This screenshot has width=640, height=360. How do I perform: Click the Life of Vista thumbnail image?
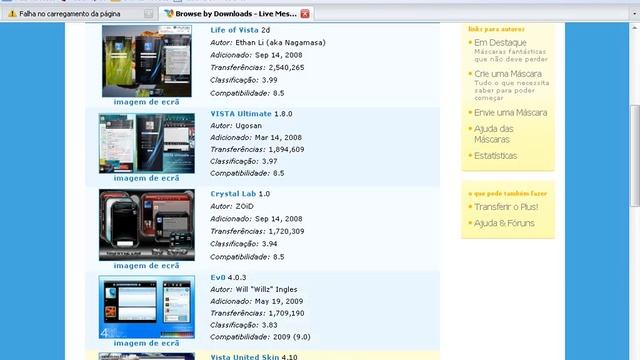pos(147,61)
